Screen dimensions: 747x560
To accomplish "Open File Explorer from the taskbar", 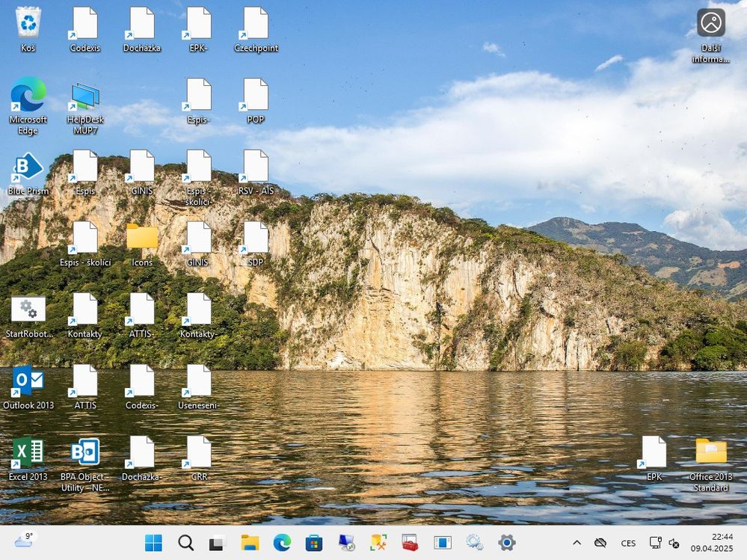I will 250,543.
